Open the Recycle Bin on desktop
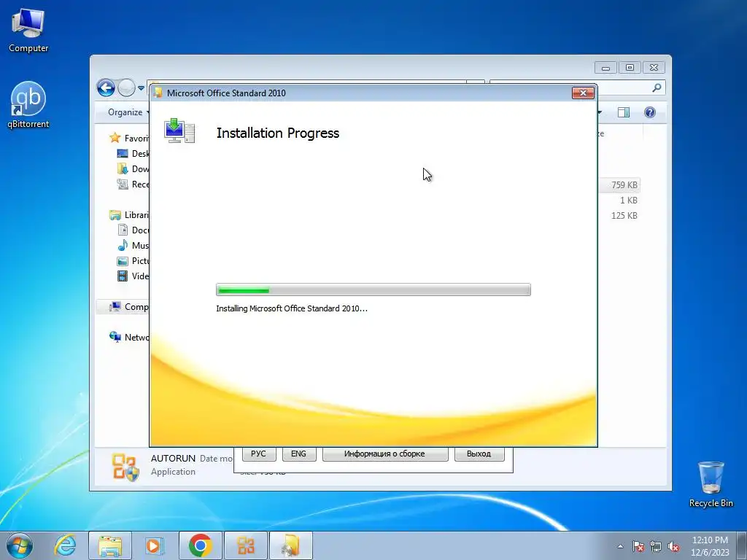The width and height of the screenshot is (747, 560). (x=711, y=484)
